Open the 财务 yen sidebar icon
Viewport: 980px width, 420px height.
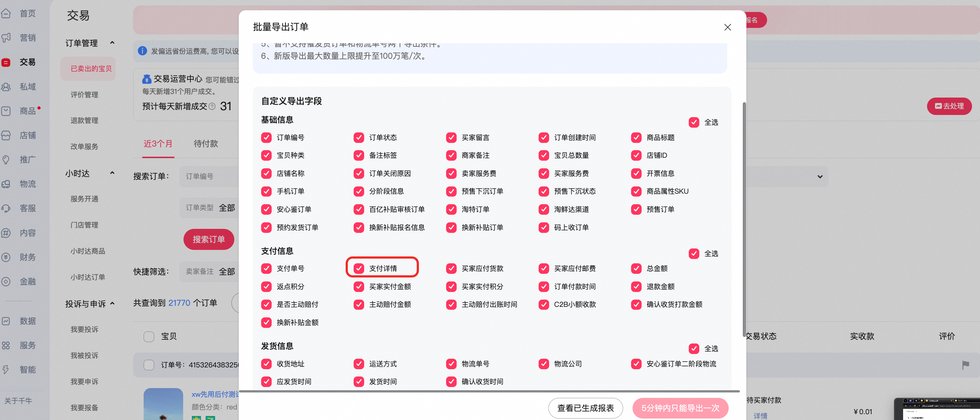6,257
